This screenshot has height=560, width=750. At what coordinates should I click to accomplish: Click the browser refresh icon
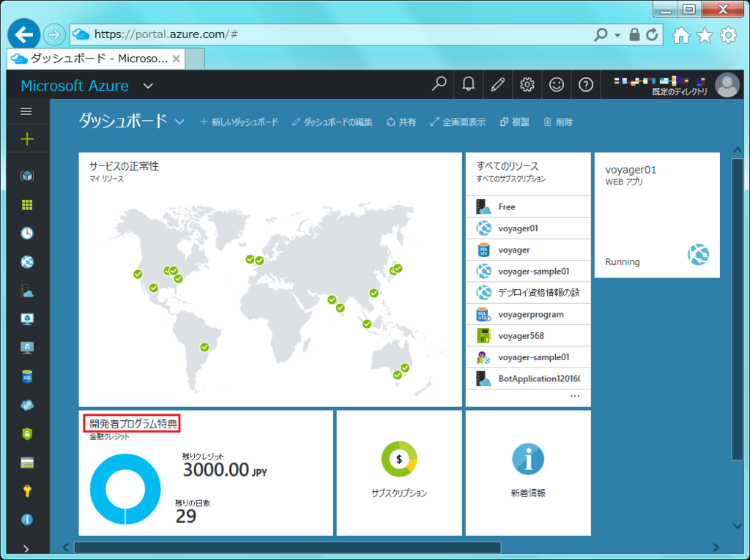click(x=651, y=35)
